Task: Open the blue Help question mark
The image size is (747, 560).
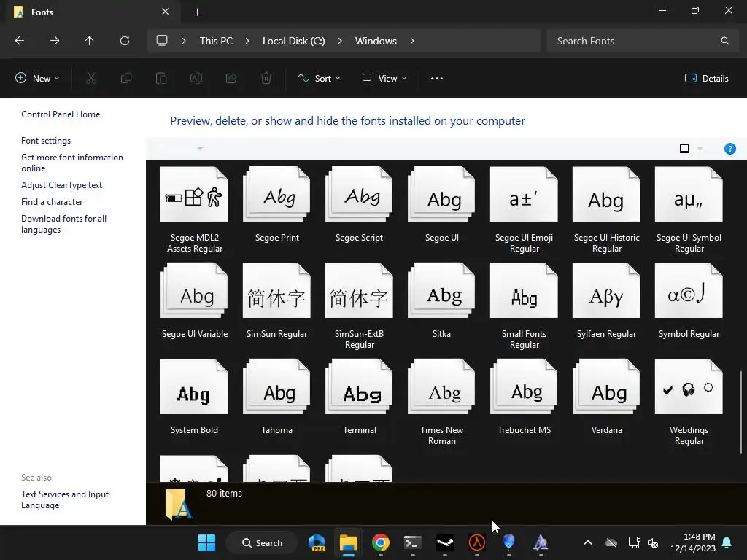Action: click(x=729, y=149)
